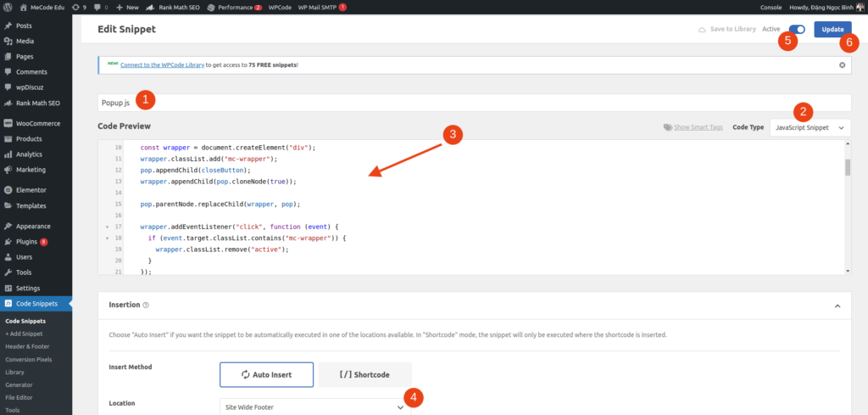Select Auto Insert method
This screenshot has width=868, height=415.
pyautogui.click(x=267, y=374)
